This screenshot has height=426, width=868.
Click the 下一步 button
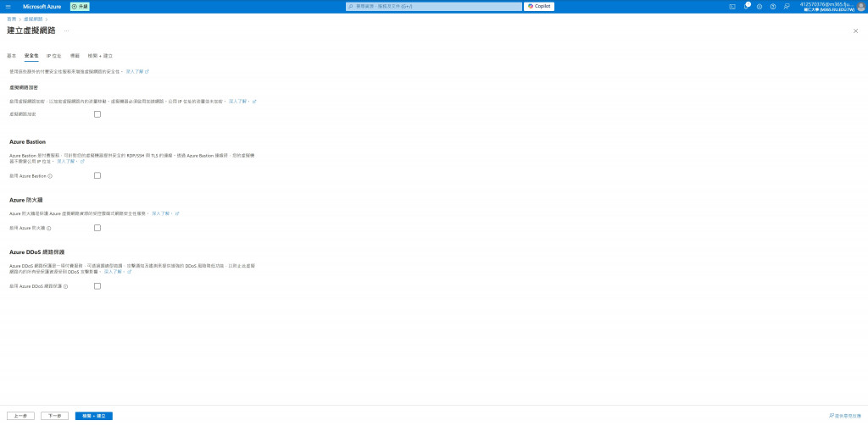[x=55, y=416]
